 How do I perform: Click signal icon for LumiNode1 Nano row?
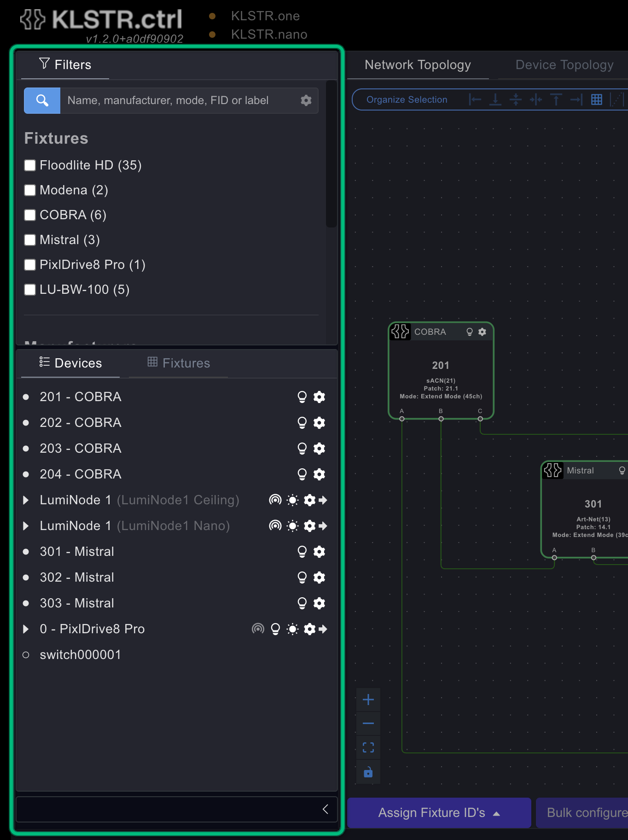pyautogui.click(x=275, y=526)
